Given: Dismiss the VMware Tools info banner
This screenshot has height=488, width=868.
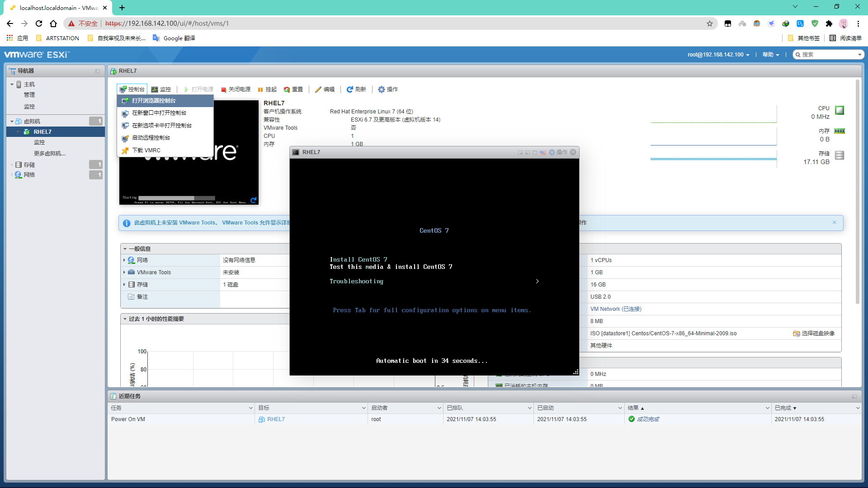Looking at the screenshot, I should (834, 222).
